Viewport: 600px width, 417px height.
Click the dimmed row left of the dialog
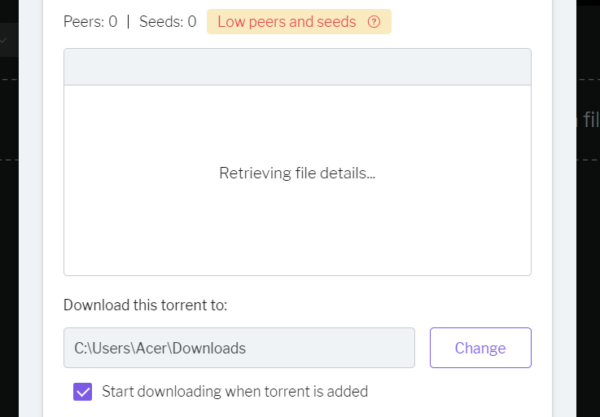9,40
